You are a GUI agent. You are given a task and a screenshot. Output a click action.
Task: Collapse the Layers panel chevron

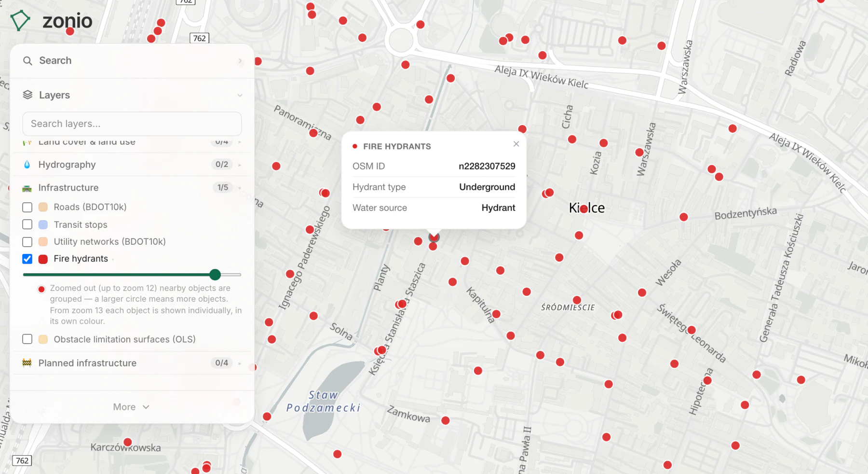click(x=240, y=96)
